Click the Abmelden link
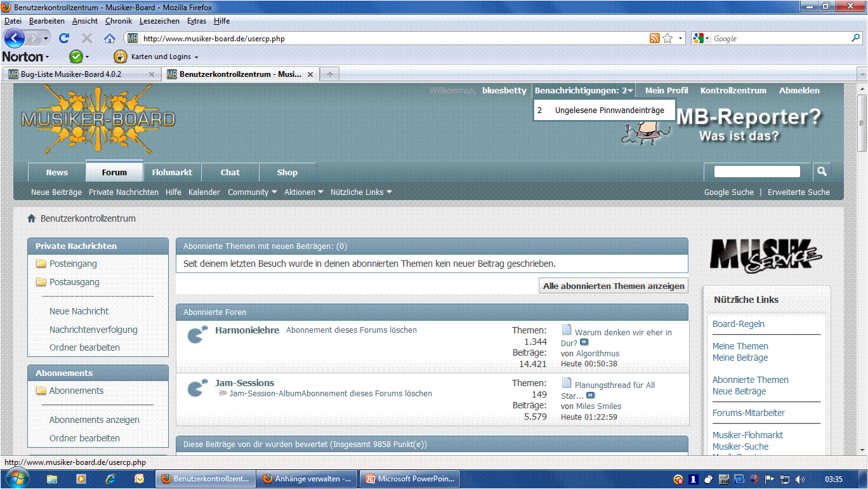 pyautogui.click(x=799, y=91)
